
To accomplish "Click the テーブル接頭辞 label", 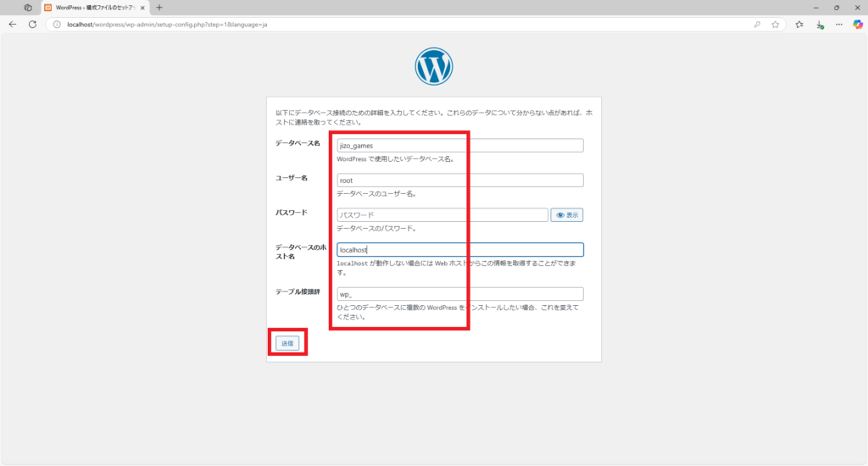I will [298, 291].
